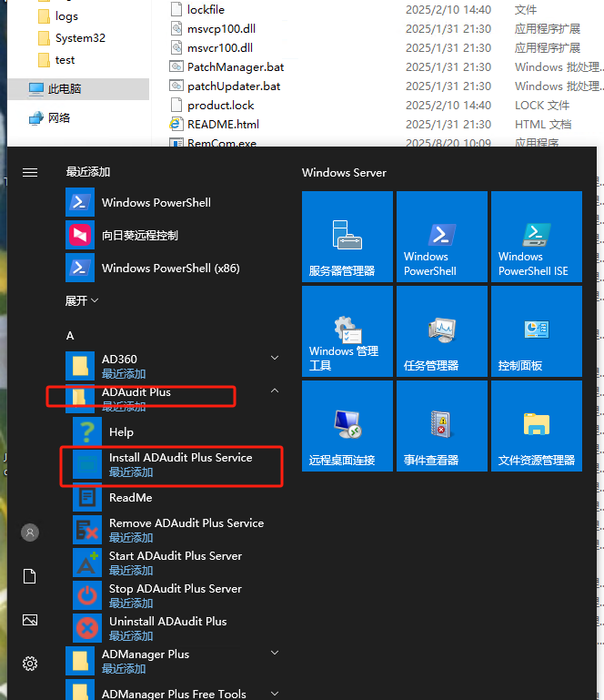The width and height of the screenshot is (604, 700).
Task: Launch 向日葵远程控制 from recently added
Action: coord(139,235)
